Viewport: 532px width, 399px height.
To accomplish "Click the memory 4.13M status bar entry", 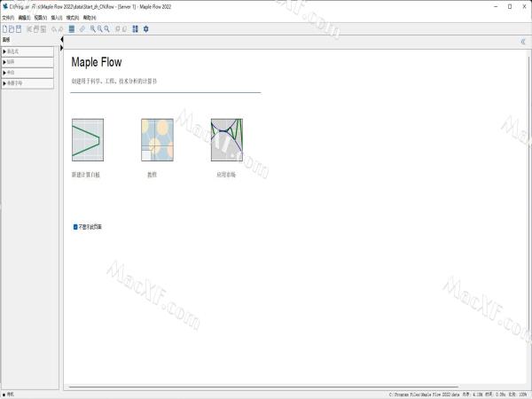I will point(472,395).
